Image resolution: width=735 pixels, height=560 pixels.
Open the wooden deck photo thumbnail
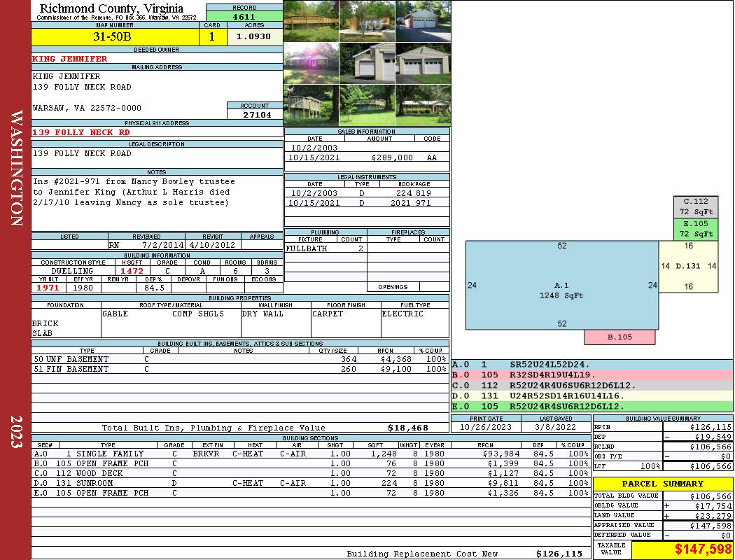pos(311,21)
